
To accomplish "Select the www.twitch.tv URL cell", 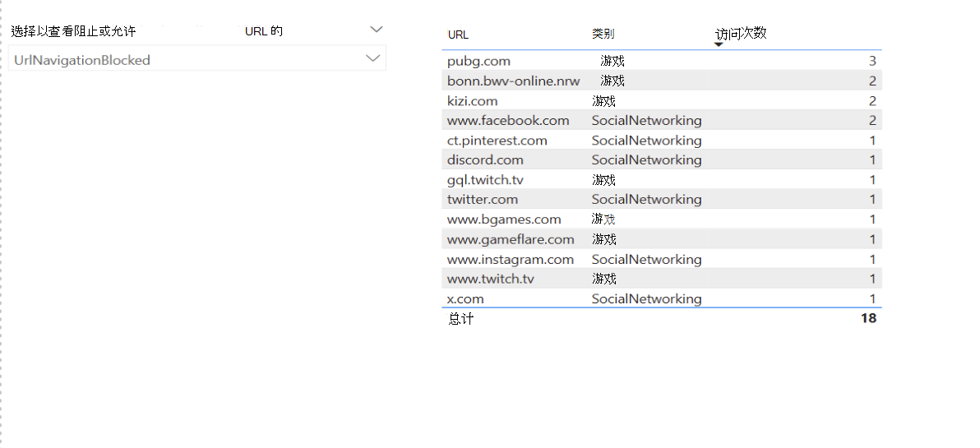I will tap(491, 279).
